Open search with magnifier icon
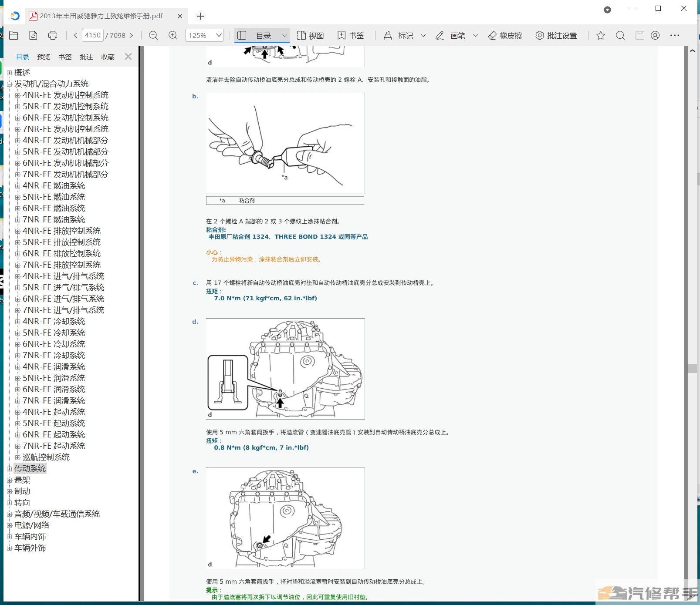Screen dimensions: 700x605 tap(620, 36)
